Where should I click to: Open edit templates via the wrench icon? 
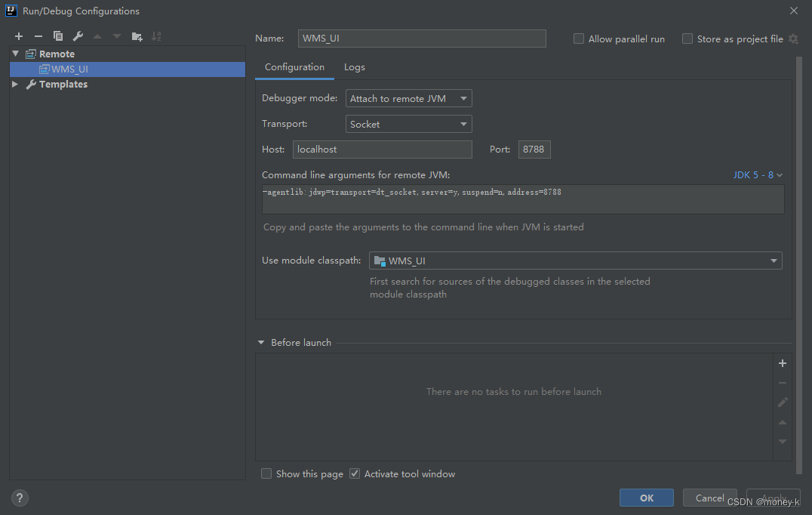tap(77, 35)
